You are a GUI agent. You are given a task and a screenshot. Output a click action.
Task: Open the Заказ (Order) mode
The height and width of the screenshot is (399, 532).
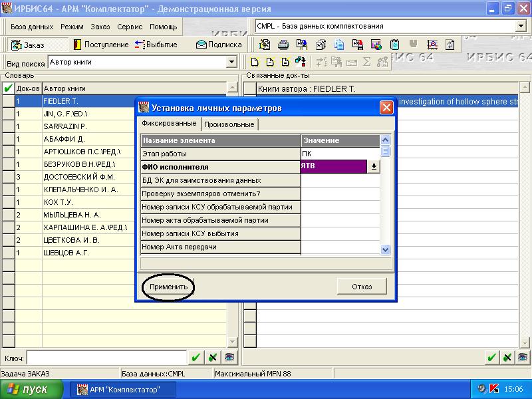pos(29,45)
